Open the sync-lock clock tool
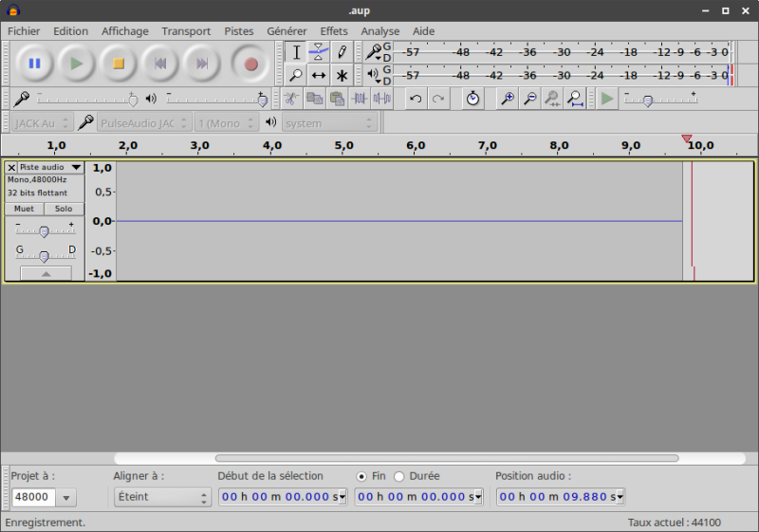This screenshot has height=532, width=759. (472, 99)
